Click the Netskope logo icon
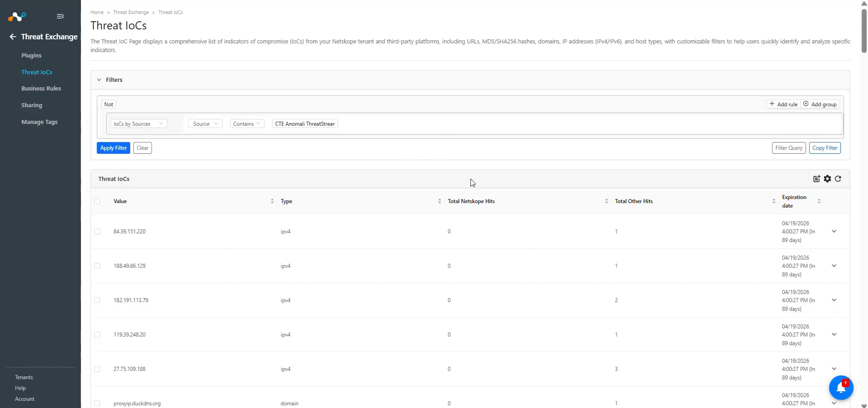This screenshot has height=408, width=868. pos(17,17)
